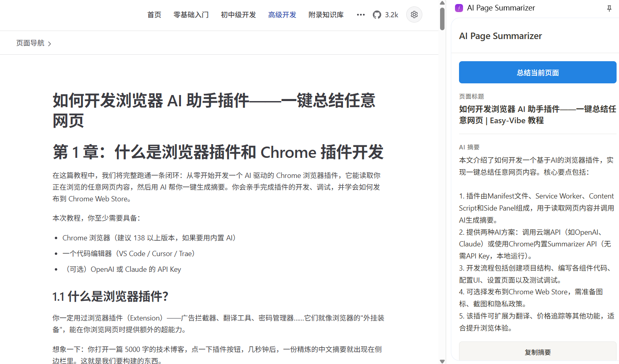
Task: Select the highlighted 高级开发 tab
Action: click(x=282, y=14)
